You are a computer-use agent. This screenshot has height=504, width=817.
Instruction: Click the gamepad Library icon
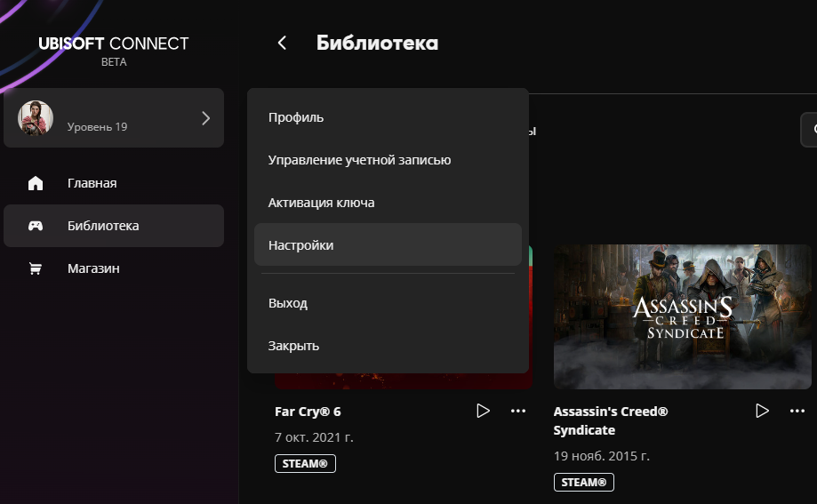(36, 226)
